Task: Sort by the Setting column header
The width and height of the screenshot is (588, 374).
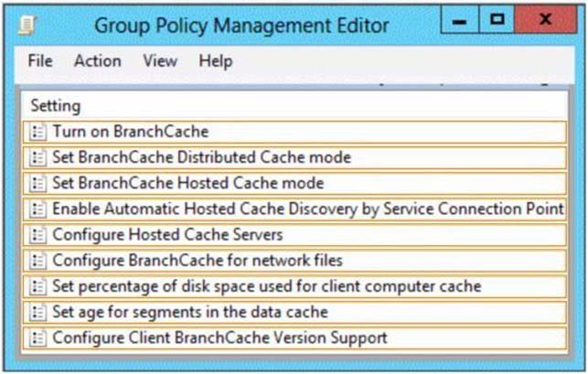Action: pyautogui.click(x=294, y=106)
